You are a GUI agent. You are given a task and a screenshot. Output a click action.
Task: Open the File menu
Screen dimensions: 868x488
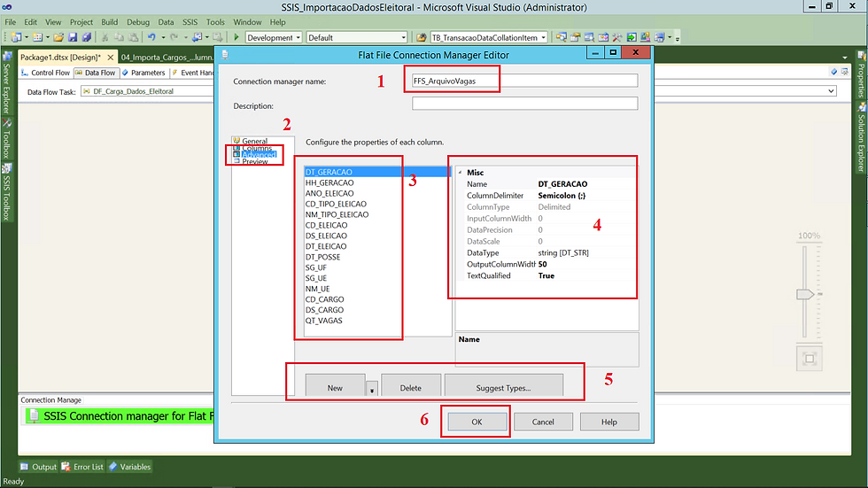pos(11,22)
